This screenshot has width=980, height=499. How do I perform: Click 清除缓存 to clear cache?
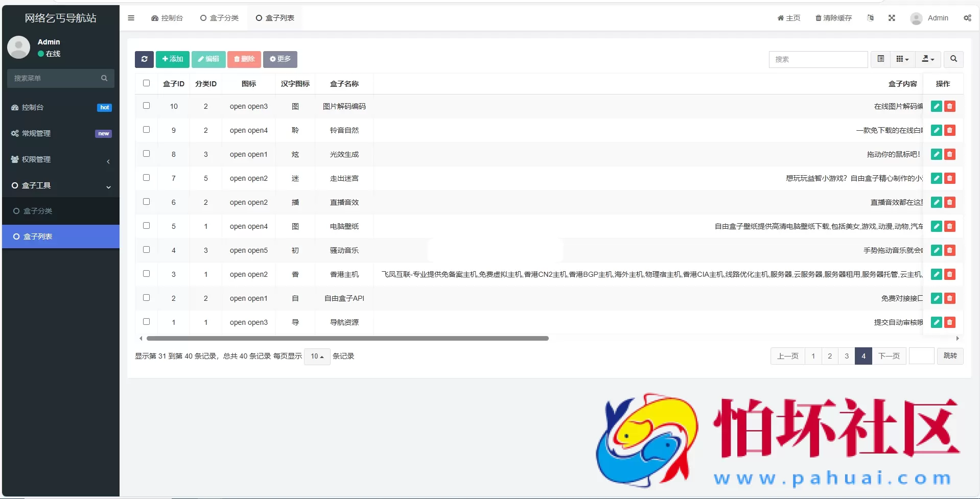(833, 18)
